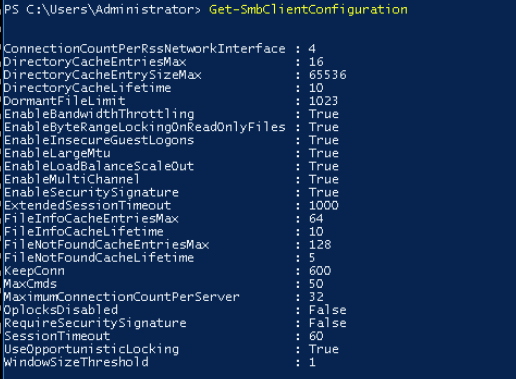Click the RequireSecuritySignature False value
This screenshot has height=379, width=516.
coord(328,323)
